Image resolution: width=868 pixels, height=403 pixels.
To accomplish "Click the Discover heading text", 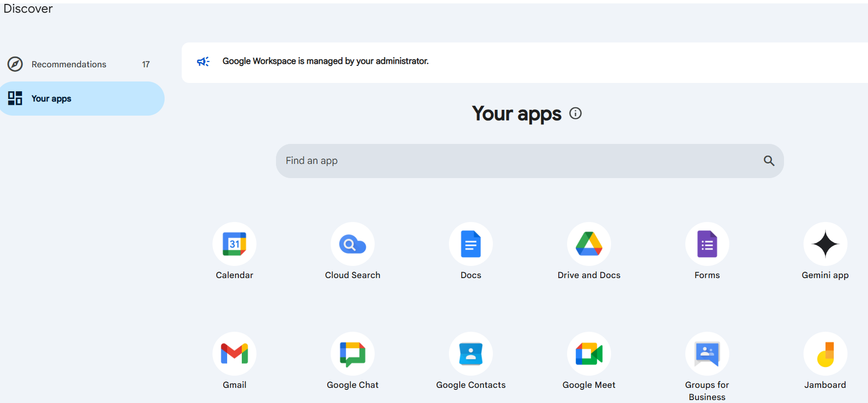I will click(x=28, y=8).
